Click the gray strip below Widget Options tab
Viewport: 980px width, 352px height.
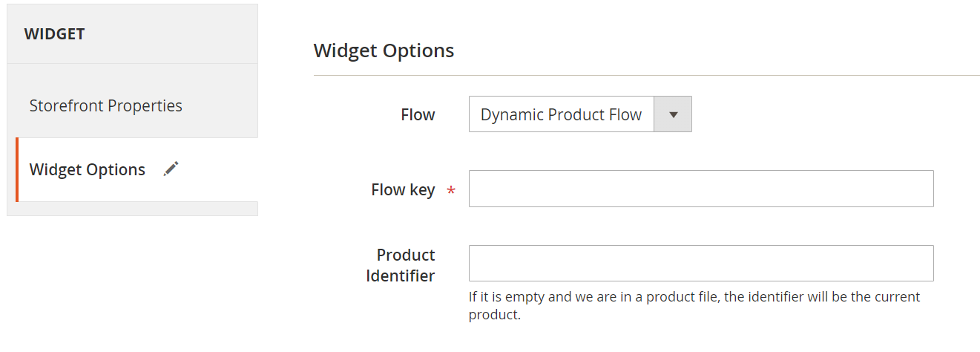pos(134,209)
